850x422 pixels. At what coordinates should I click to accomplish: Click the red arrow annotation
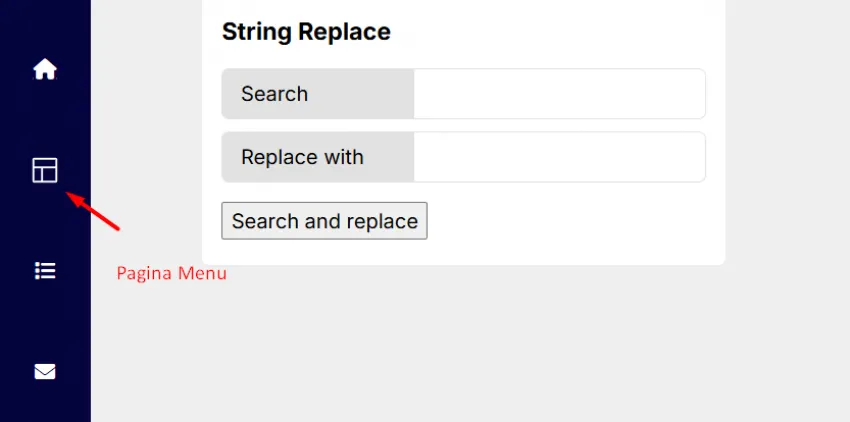point(93,210)
